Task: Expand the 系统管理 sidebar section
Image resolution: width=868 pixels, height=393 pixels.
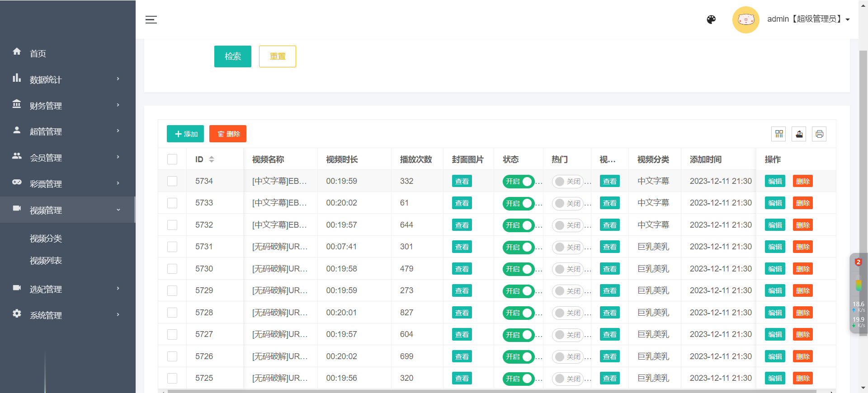Action: (x=68, y=315)
